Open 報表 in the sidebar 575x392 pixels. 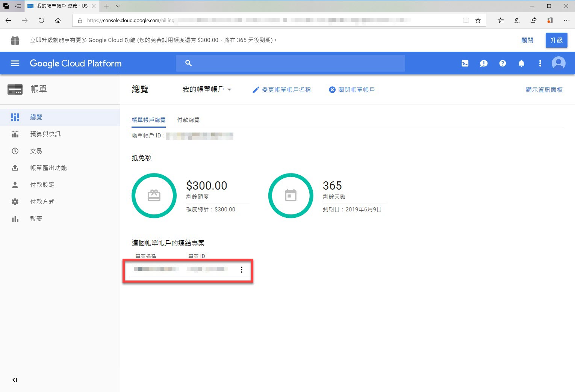tap(60, 219)
